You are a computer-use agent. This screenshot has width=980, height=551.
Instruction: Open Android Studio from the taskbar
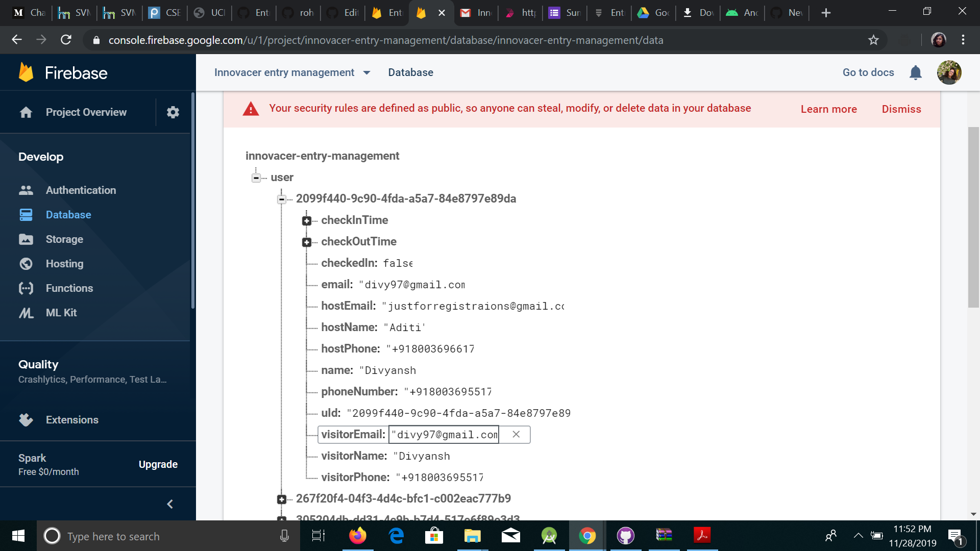click(549, 536)
